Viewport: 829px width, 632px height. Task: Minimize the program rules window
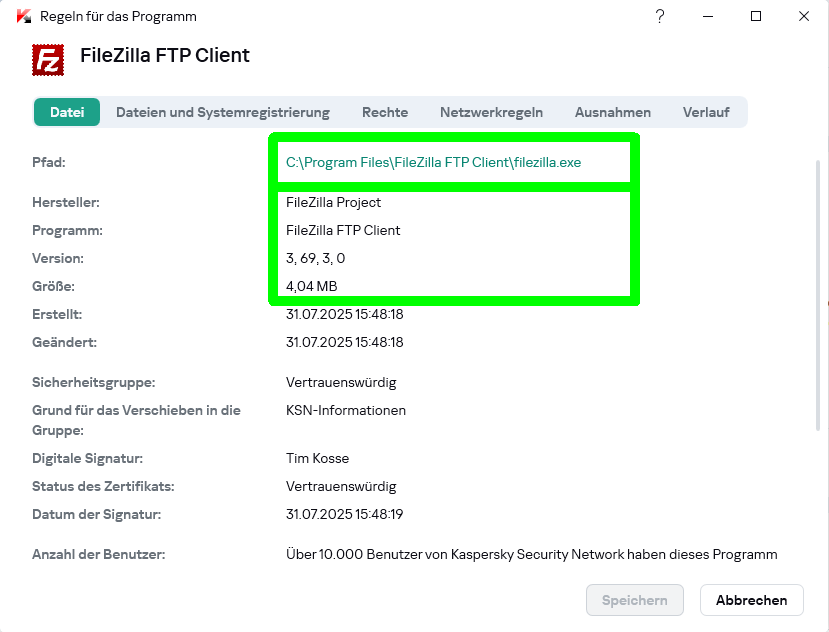point(708,16)
